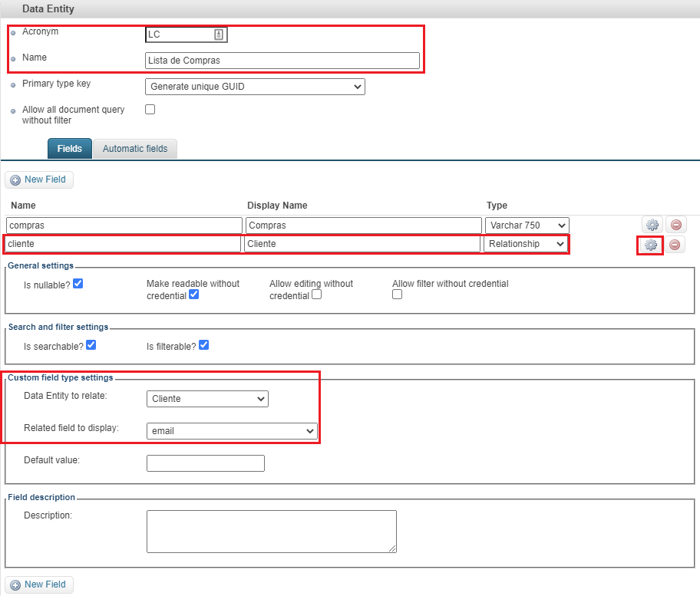This screenshot has width=700, height=596.
Task: Click the top New Field button
Action: (39, 179)
